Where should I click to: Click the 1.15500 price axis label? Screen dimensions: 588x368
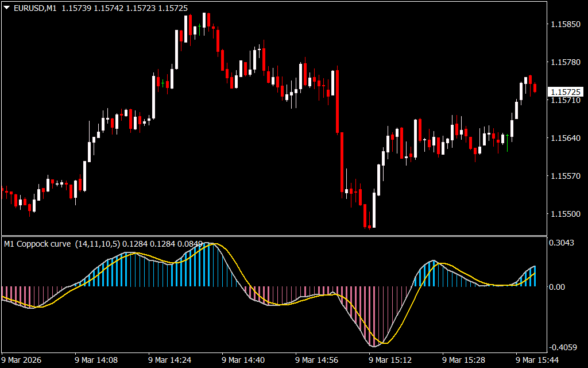(x=564, y=214)
